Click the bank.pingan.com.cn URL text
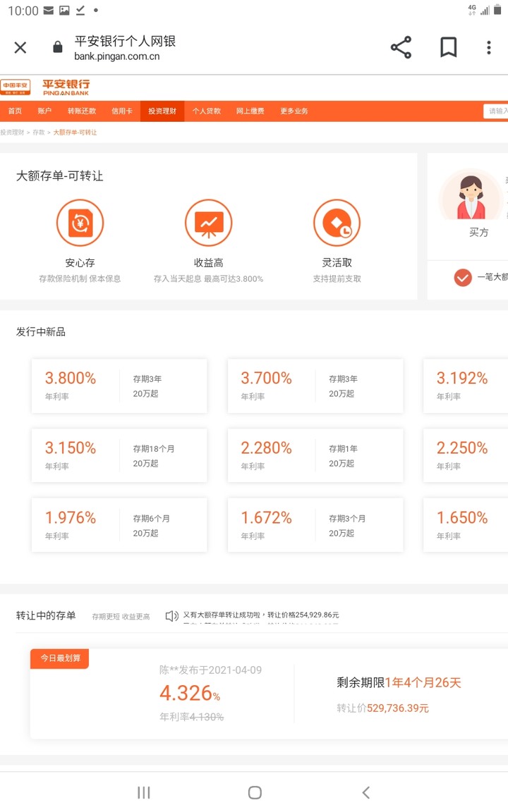This screenshot has height=812, width=508. 116,56
